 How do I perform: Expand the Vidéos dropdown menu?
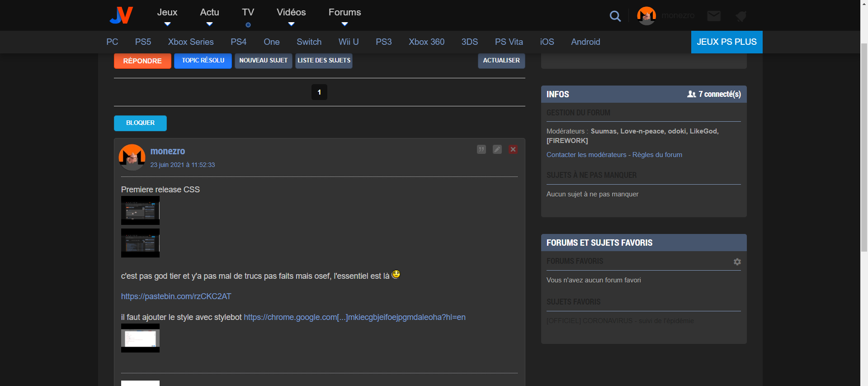coord(291,16)
